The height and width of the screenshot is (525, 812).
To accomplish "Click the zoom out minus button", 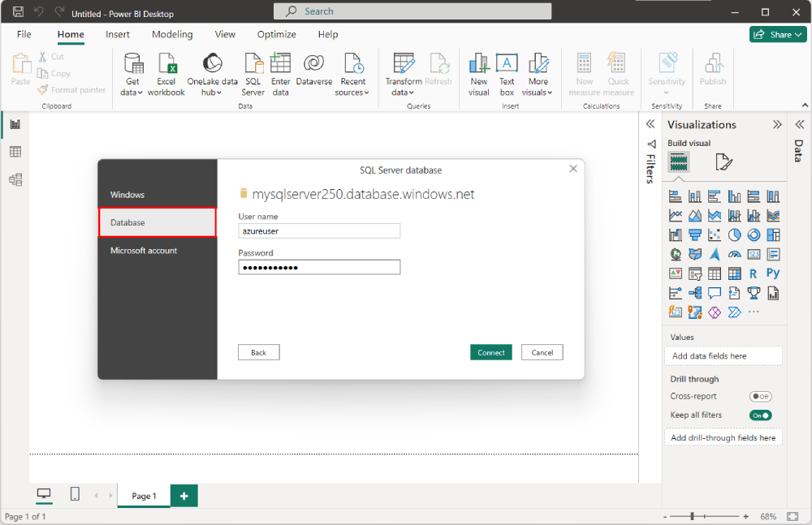I will [665, 517].
